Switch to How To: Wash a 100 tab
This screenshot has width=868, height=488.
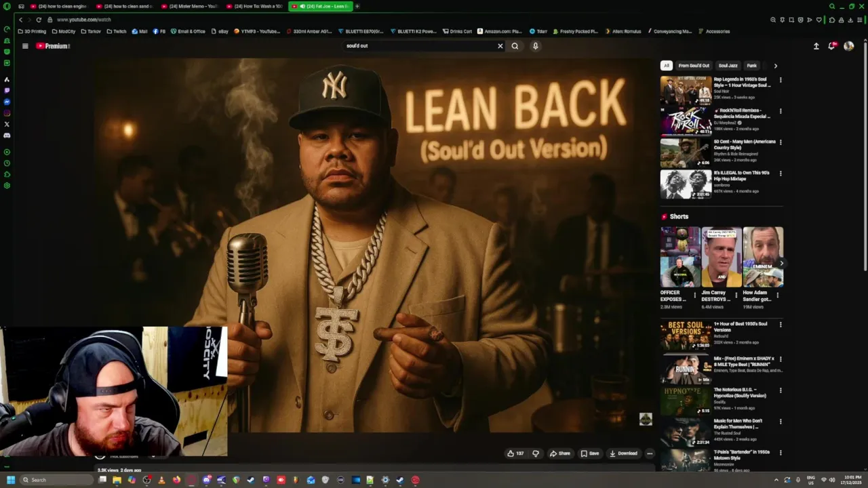[x=254, y=6]
